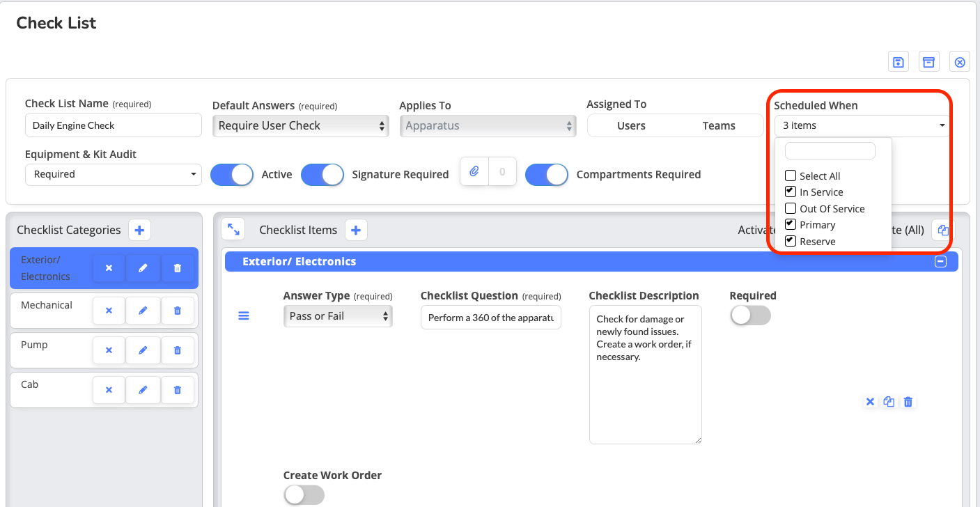Click the archive box icon

[x=928, y=62]
